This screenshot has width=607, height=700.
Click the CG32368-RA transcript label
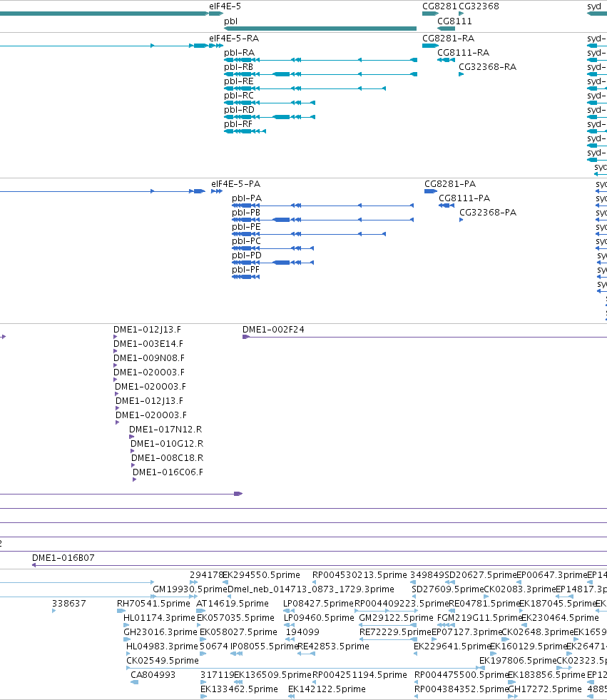tap(487, 67)
